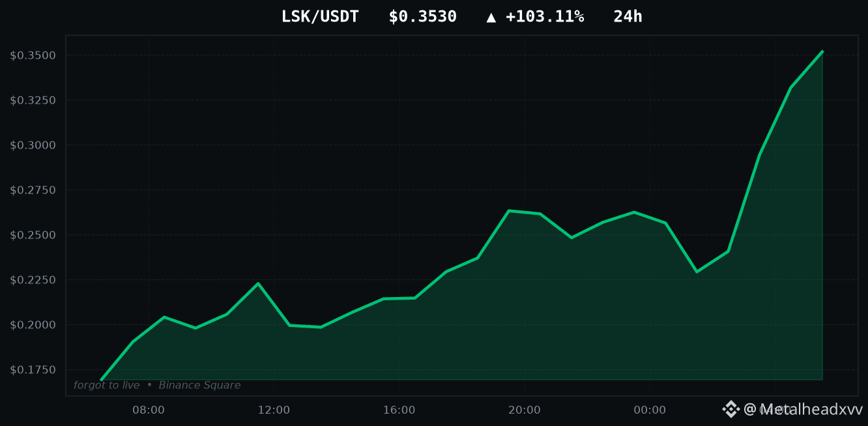Image resolution: width=868 pixels, height=426 pixels.
Task: Click the 00:00 time axis marker
Action: pos(650,410)
